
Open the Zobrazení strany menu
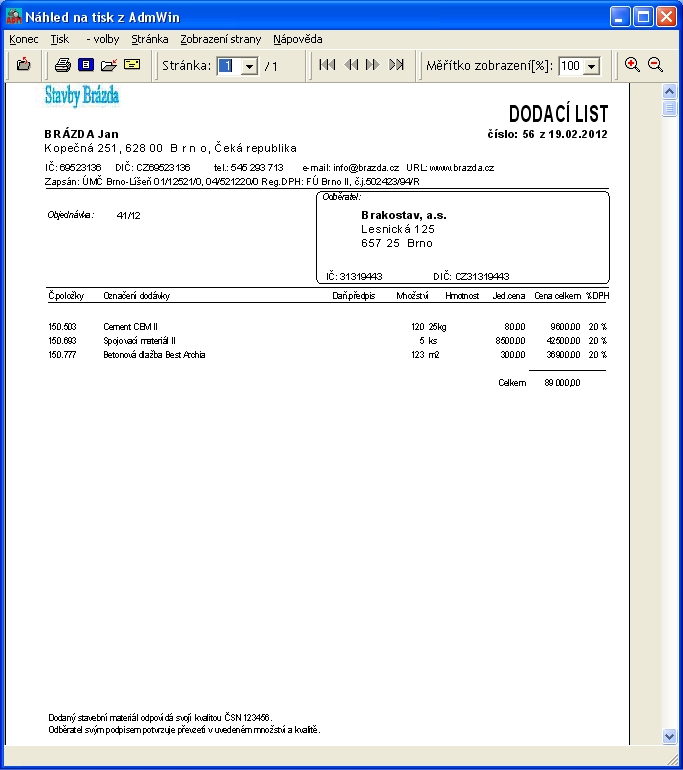[x=220, y=39]
